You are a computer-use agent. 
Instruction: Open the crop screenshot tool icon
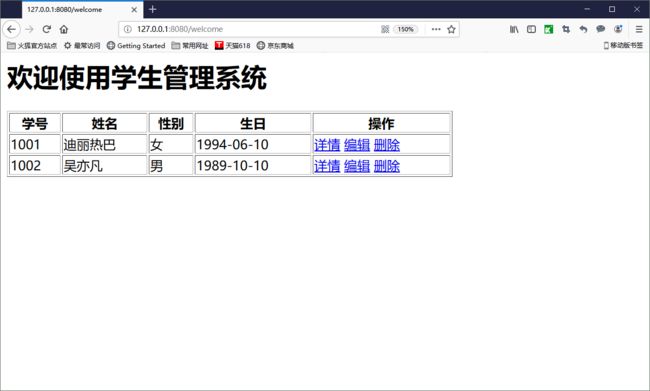pyautogui.click(x=566, y=29)
